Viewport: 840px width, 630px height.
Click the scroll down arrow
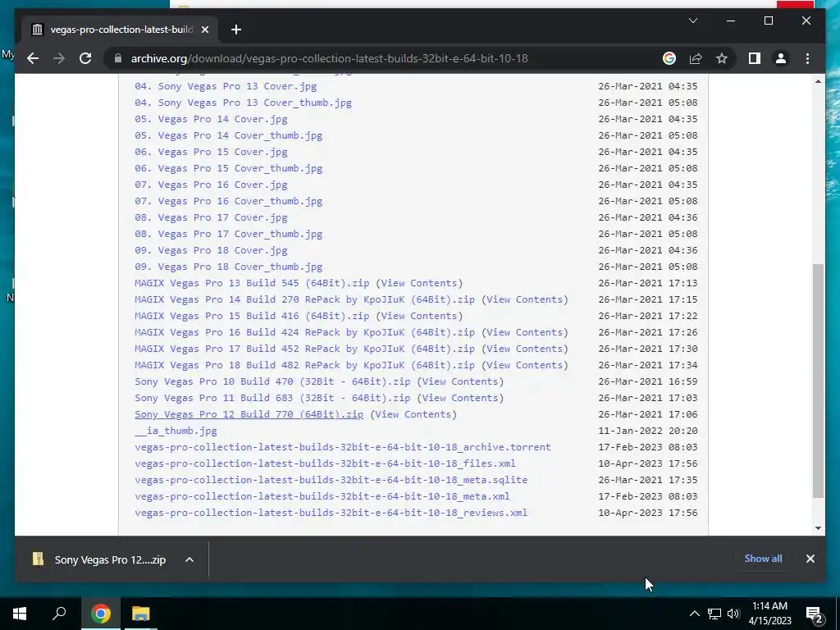coord(818,527)
